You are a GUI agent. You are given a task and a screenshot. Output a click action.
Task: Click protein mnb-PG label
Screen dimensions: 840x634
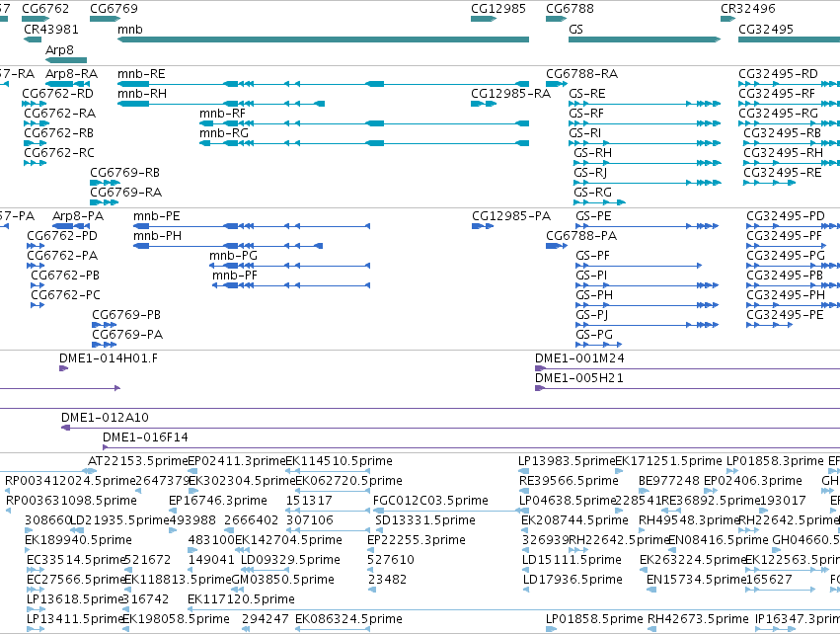point(234,256)
